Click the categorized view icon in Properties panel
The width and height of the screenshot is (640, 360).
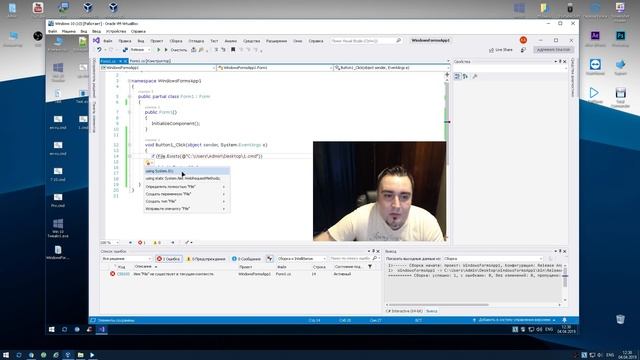pos(458,76)
